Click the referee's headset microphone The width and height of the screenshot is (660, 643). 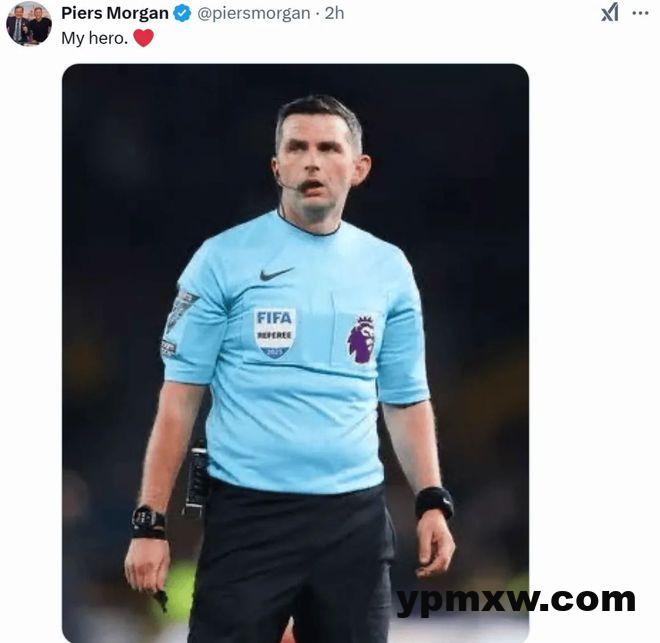coord(290,183)
